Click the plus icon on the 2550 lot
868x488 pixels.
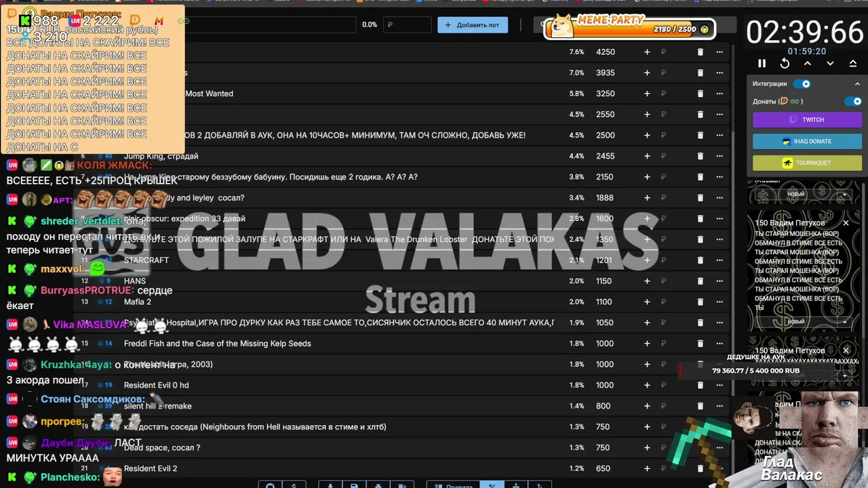tap(647, 115)
